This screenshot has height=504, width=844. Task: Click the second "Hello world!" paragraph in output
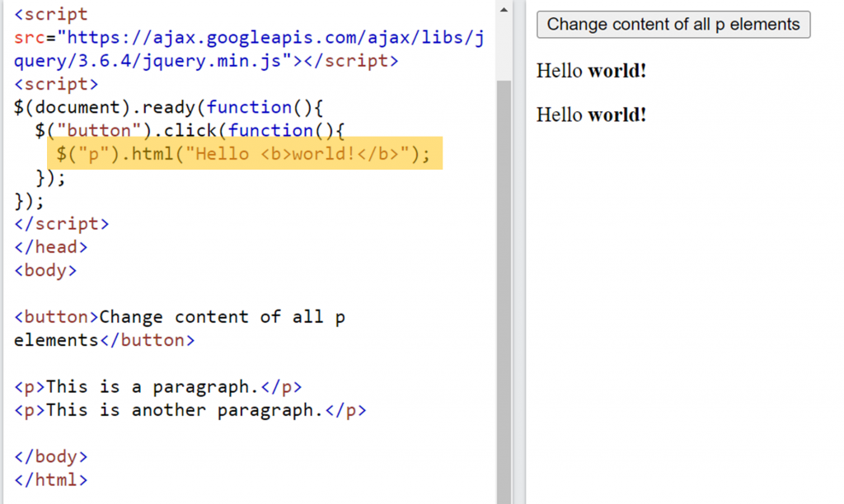pyautogui.click(x=591, y=114)
